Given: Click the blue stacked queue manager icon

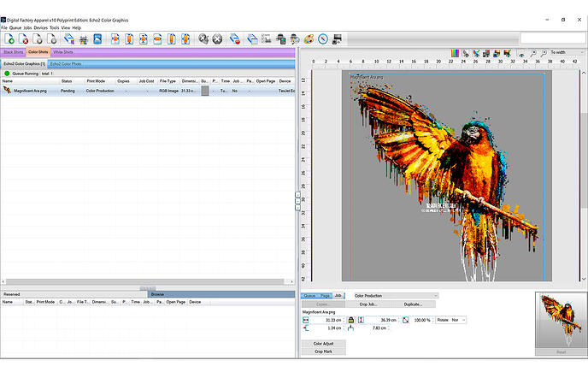Looking at the screenshot, I should [x=252, y=39].
